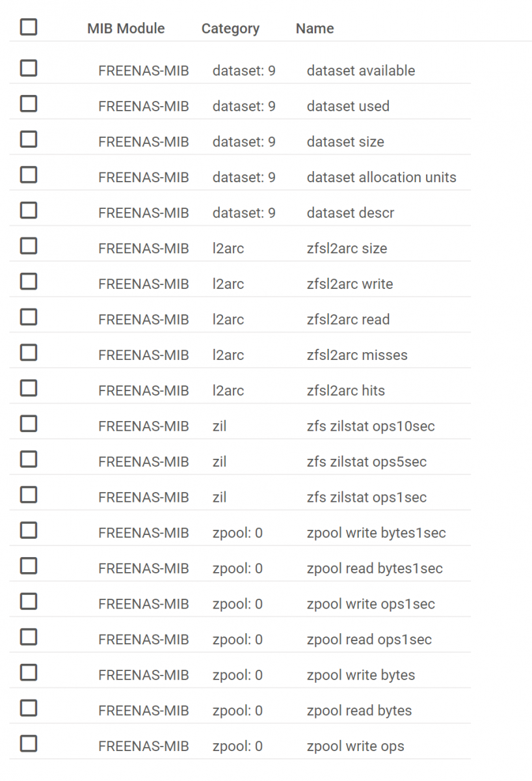The height and width of the screenshot is (781, 532).
Task: Click the zfsl2arc read name cell
Action: tap(348, 320)
